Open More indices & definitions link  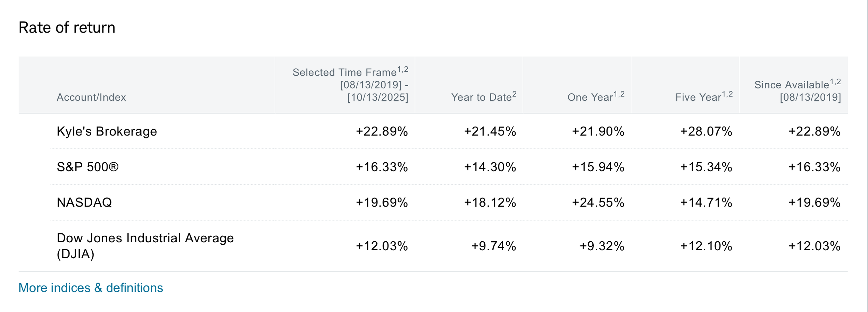click(x=91, y=288)
